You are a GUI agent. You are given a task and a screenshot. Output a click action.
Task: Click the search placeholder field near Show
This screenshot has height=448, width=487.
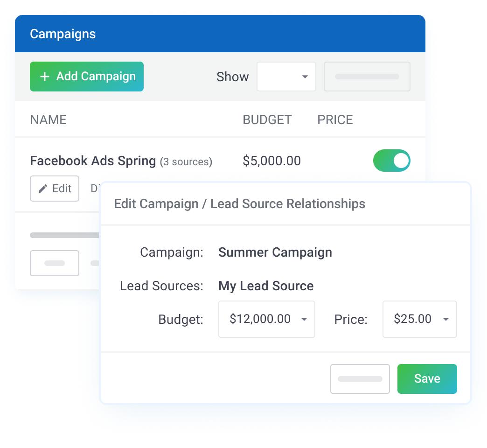pyautogui.click(x=367, y=77)
